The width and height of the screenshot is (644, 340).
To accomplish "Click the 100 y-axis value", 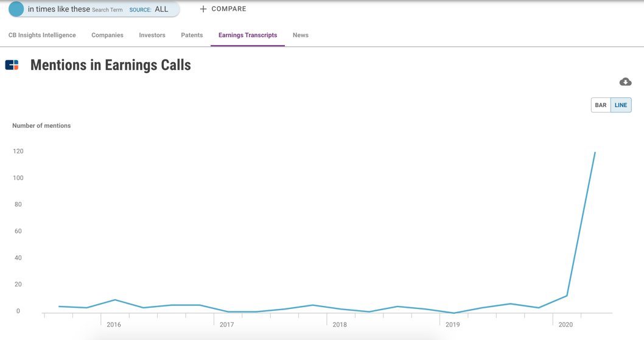I will pos(18,178).
